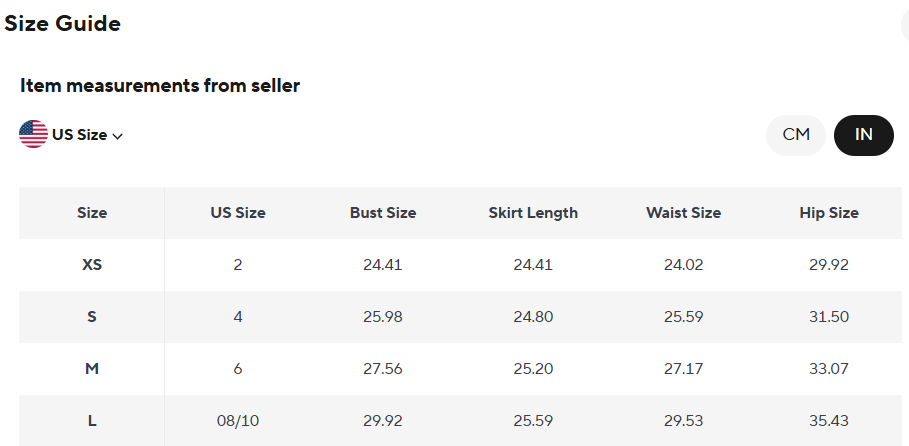Click the US flag icon

[33, 134]
